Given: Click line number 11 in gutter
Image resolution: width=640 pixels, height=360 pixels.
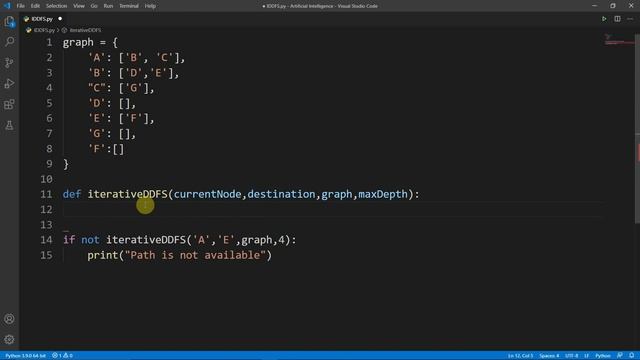Looking at the screenshot, I should pyautogui.click(x=47, y=194).
